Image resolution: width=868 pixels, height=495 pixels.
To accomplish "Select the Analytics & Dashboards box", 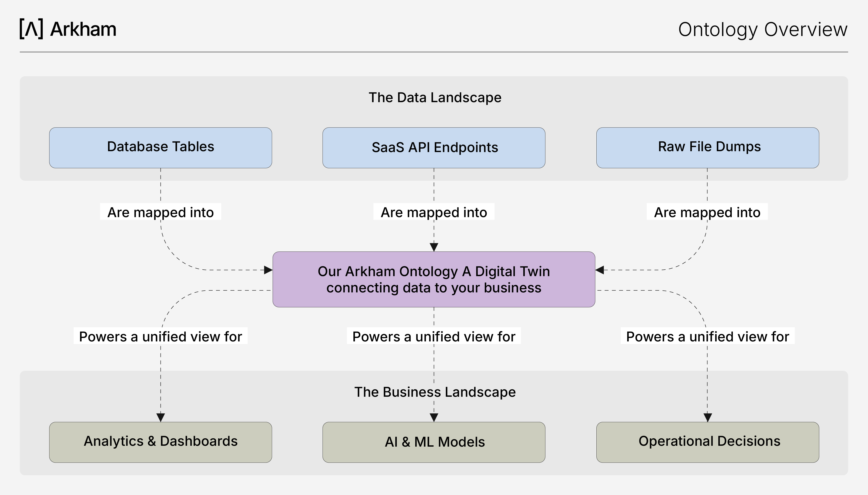I will pos(161,442).
